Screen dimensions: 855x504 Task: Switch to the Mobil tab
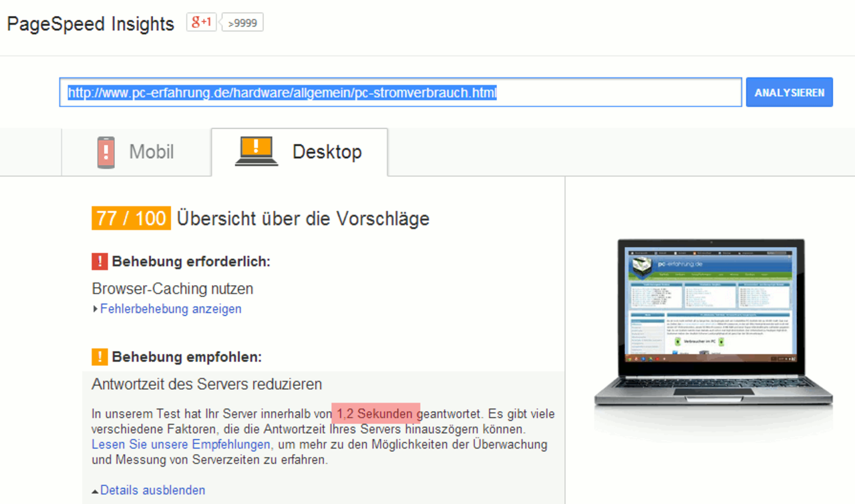(x=136, y=152)
